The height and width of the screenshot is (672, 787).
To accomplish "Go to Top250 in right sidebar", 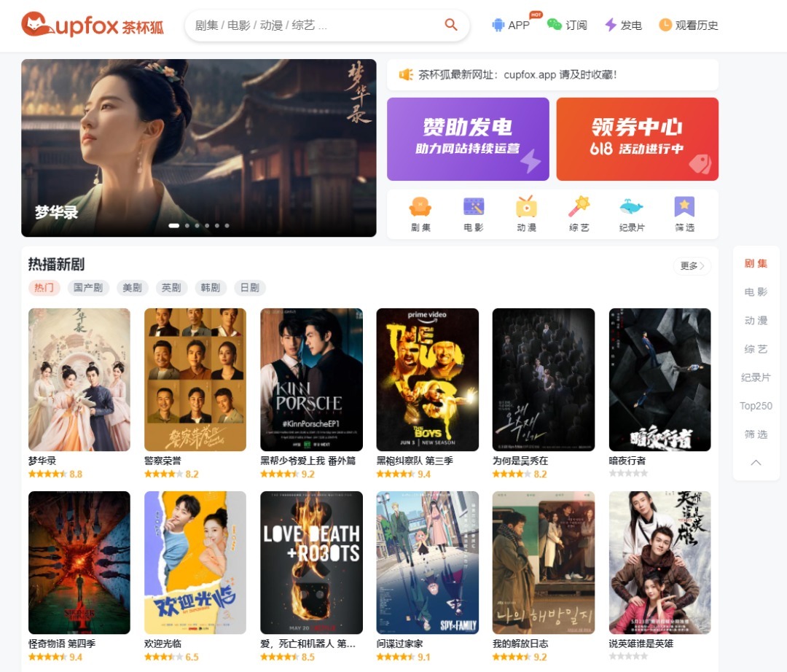I will pos(756,406).
